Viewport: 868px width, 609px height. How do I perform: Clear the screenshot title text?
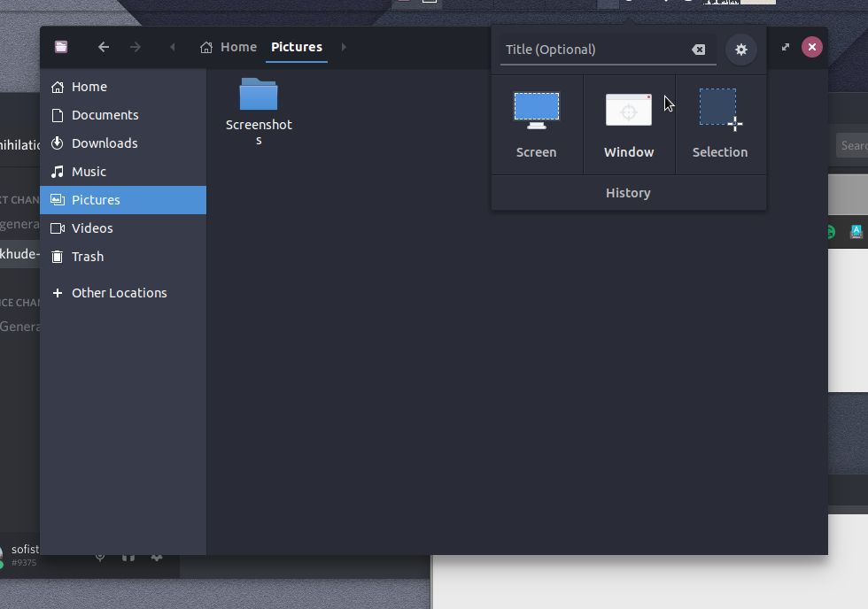(699, 50)
